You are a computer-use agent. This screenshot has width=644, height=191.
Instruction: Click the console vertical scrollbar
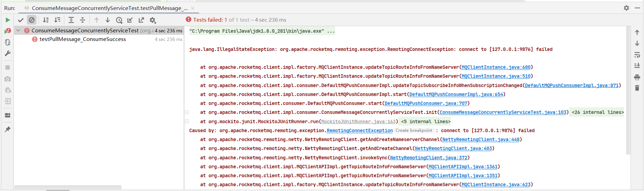coord(628,90)
